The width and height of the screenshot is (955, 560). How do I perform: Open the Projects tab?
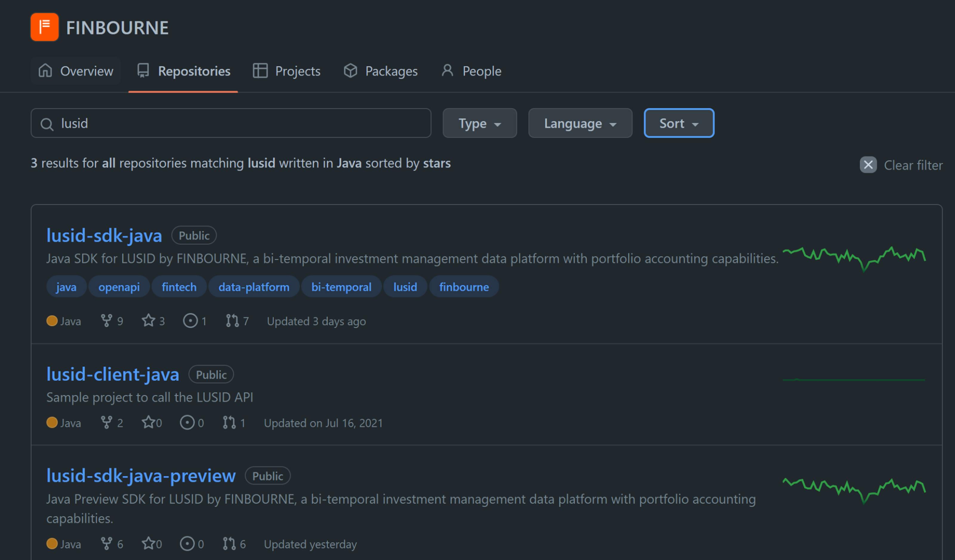[286, 71]
